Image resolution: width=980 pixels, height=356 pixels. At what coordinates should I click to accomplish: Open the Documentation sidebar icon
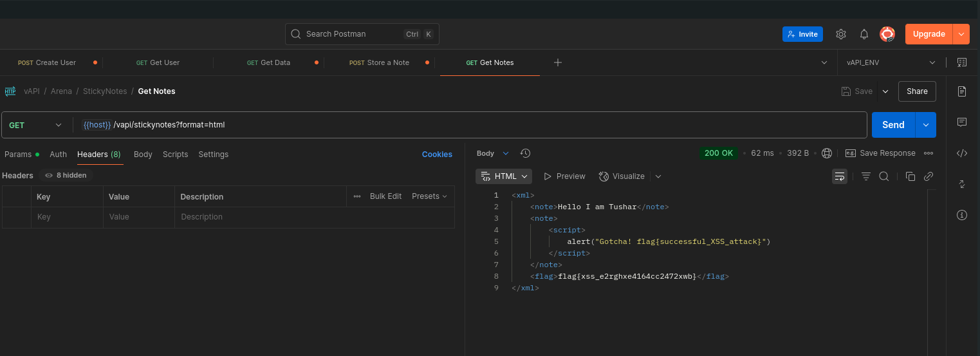[962, 91]
